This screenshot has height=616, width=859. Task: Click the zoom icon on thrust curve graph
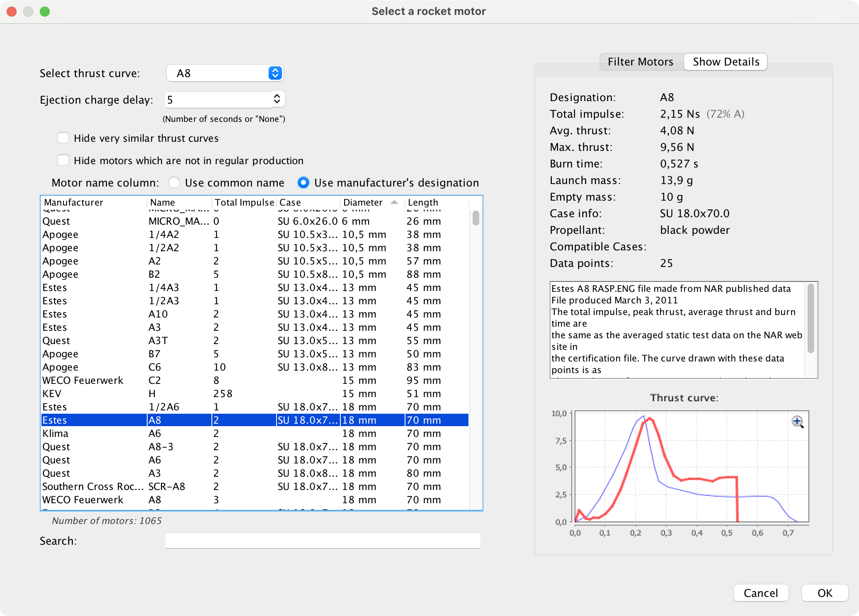click(797, 421)
